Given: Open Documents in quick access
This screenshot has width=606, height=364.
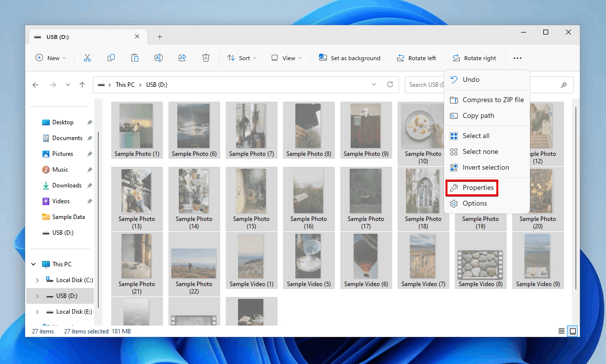Looking at the screenshot, I should tap(62, 138).
